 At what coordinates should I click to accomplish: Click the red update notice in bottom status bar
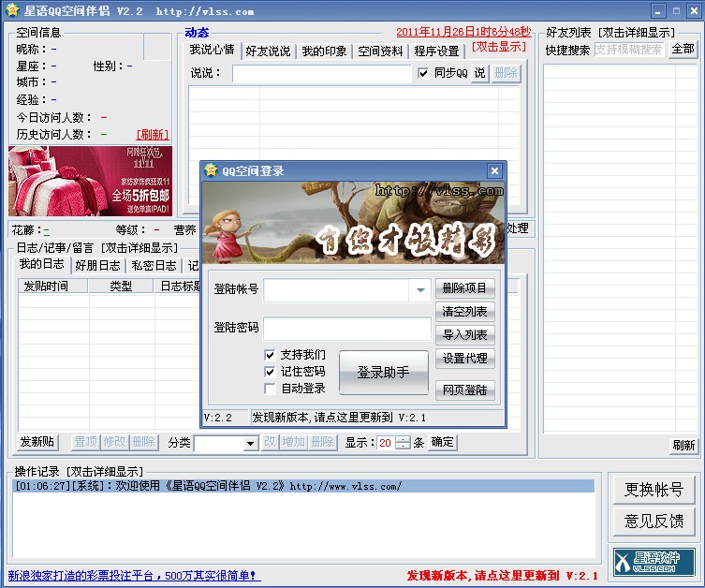(x=502, y=576)
